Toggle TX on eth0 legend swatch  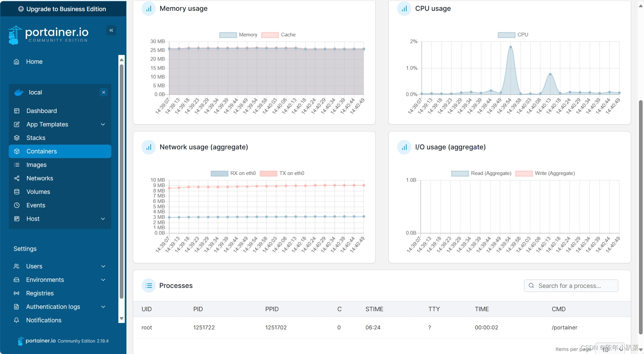pyautogui.click(x=268, y=173)
